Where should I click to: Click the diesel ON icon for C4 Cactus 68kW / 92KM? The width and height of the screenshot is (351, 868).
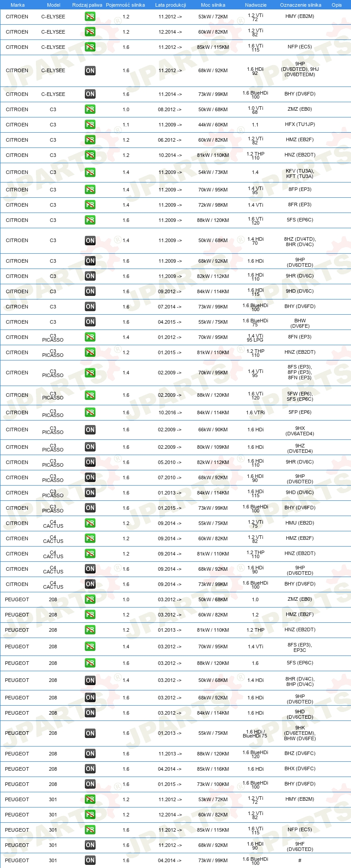click(x=90, y=569)
